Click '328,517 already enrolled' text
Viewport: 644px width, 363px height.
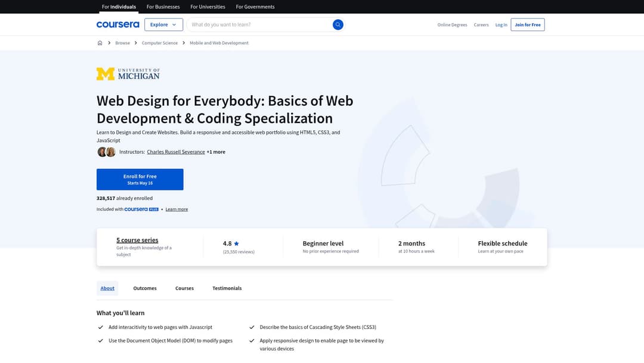tap(125, 198)
